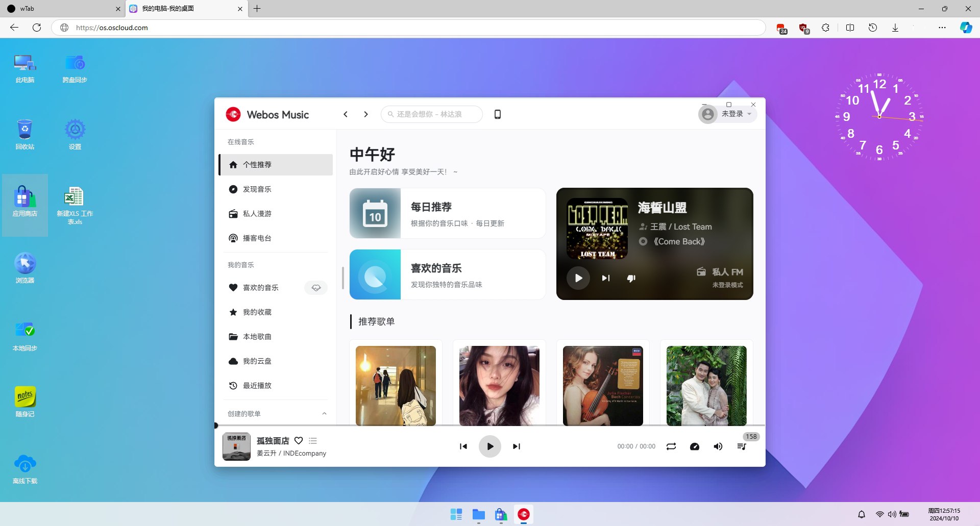Like the song 孤独面店 with heart

click(299, 441)
